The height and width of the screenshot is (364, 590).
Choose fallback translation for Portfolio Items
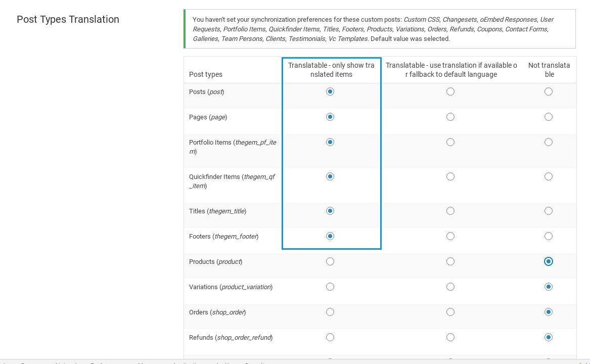[x=450, y=142]
